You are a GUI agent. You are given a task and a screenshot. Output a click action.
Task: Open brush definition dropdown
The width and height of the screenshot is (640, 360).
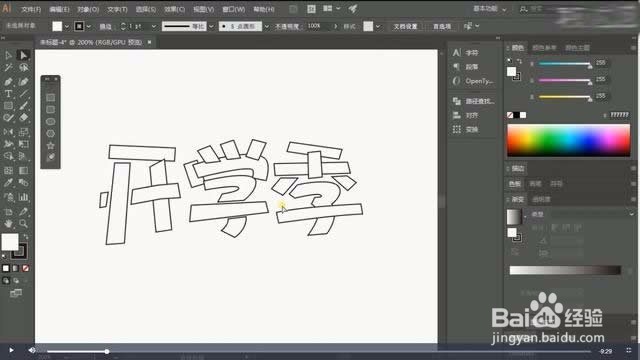267,27
